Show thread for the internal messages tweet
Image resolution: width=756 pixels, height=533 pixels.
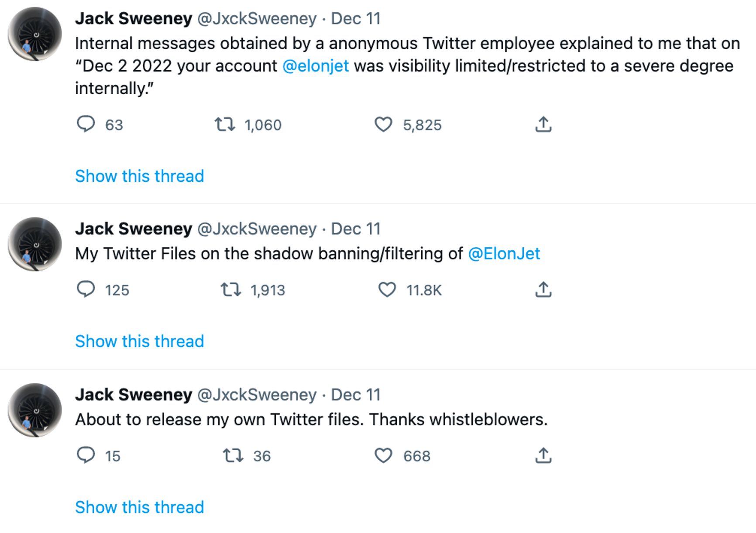pos(139,176)
